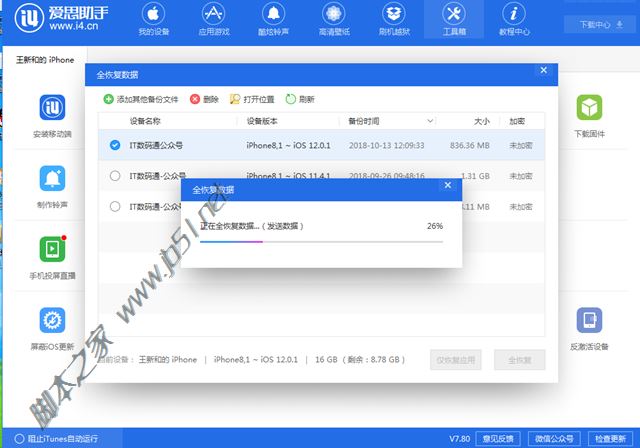Click the V7.80 version label
640x448 pixels.
[460, 439]
